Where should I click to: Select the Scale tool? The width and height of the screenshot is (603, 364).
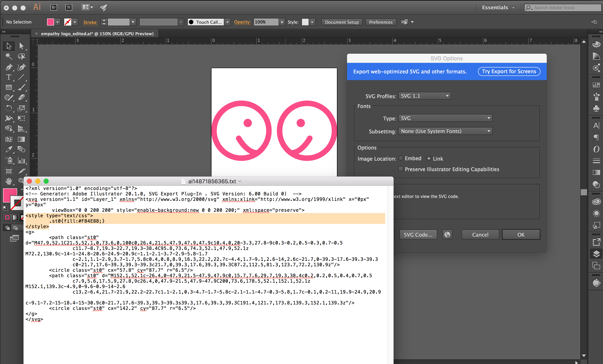(22, 108)
